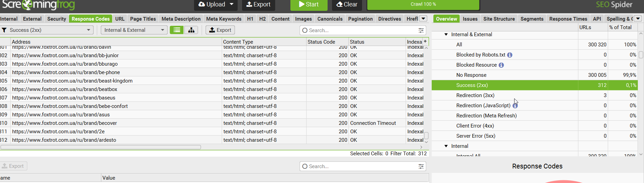The width and height of the screenshot is (644, 183).
Task: Open the Response Times tab
Action: pos(568,19)
